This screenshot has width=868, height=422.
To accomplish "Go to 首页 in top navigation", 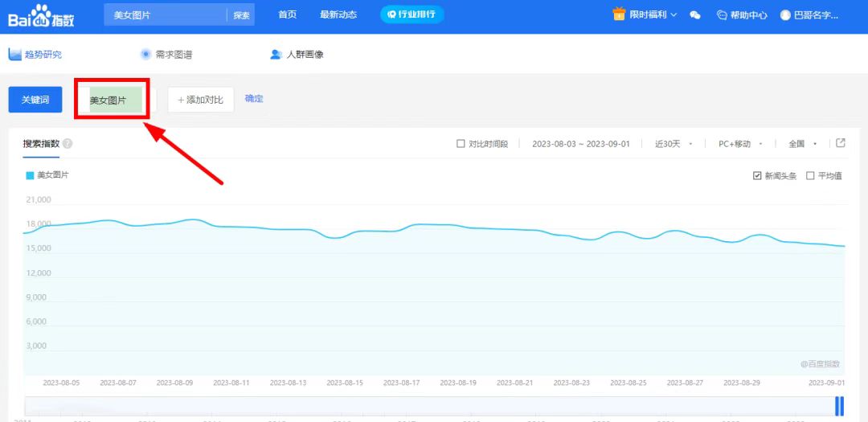I will coord(287,15).
